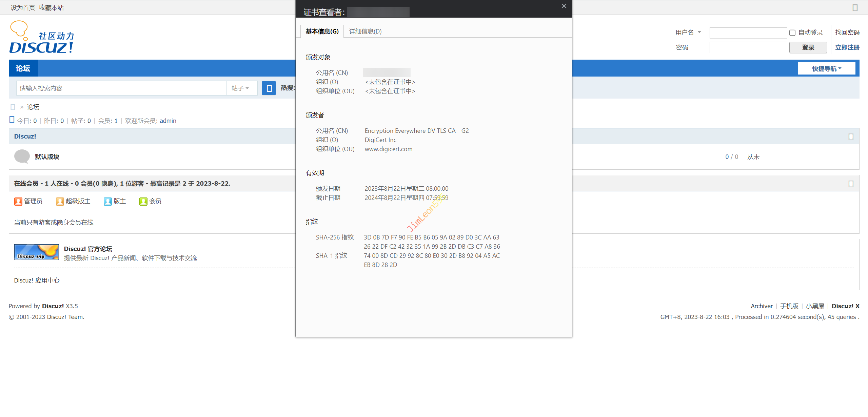Click the blue search button icon
Image resolution: width=868 pixels, height=417 pixels.
coord(269,88)
